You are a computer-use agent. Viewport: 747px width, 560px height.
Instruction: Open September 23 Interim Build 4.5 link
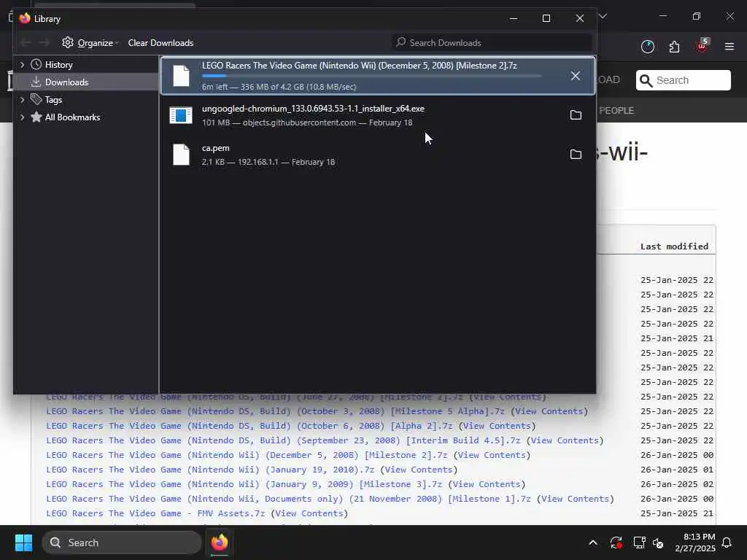[x=283, y=440]
